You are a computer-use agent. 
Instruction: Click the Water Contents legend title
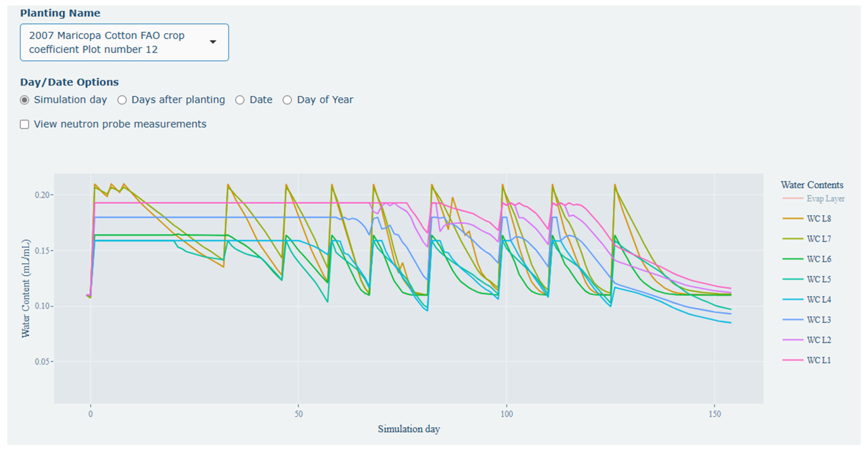click(812, 185)
